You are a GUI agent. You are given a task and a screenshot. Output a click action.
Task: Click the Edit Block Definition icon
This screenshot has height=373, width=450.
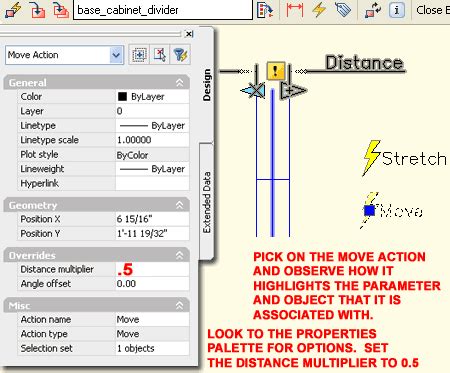click(x=13, y=9)
